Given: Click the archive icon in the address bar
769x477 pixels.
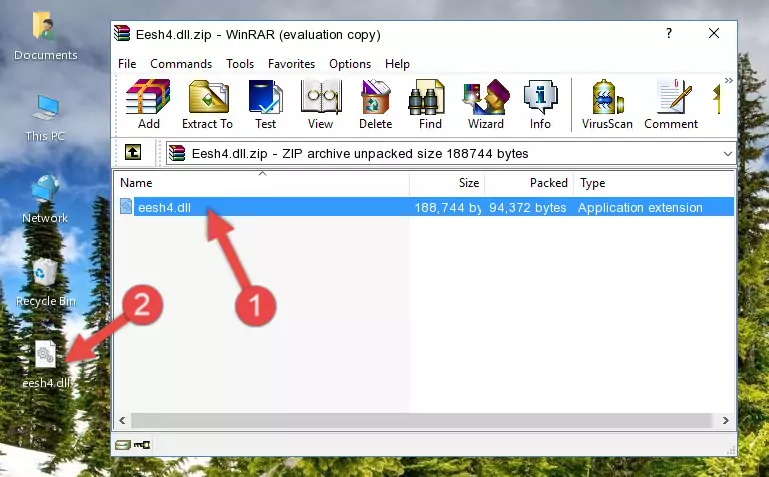Looking at the screenshot, I should pyautogui.click(x=177, y=153).
